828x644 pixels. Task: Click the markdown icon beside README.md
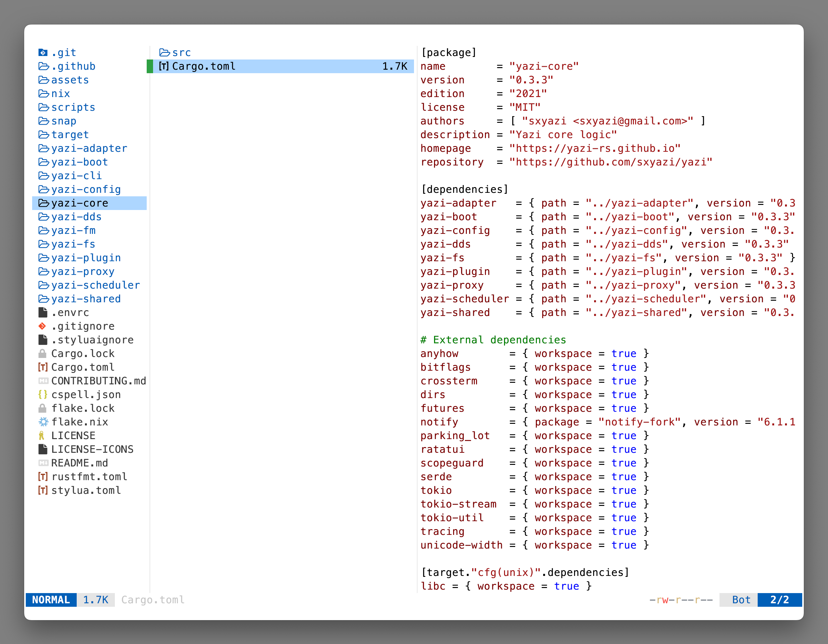coord(43,462)
